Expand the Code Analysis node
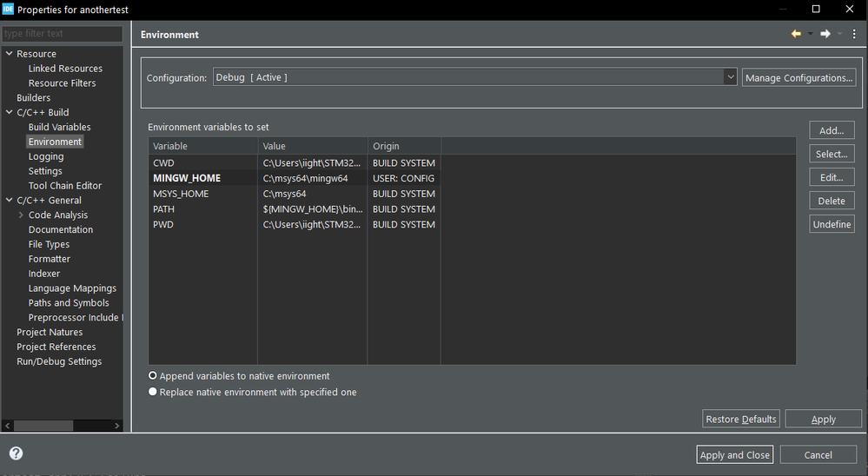868x476 pixels. tap(21, 215)
